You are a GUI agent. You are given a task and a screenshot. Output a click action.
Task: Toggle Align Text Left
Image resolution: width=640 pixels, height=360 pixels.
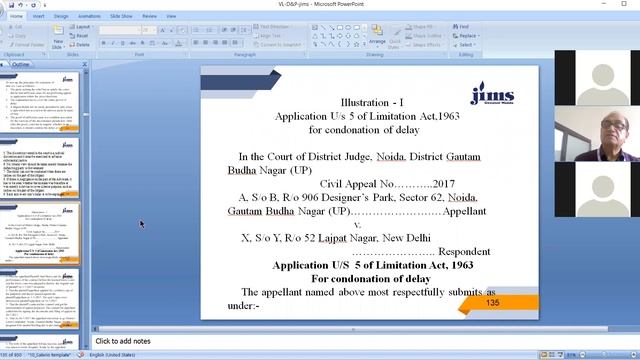(196, 43)
